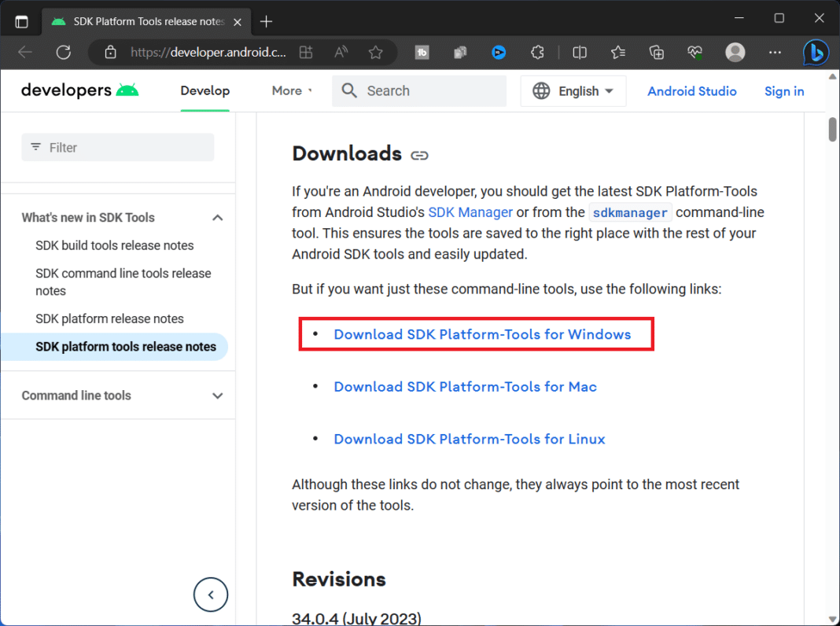Download SDK Platform-Tools for Linux
Screen dimensions: 840x626
point(470,439)
